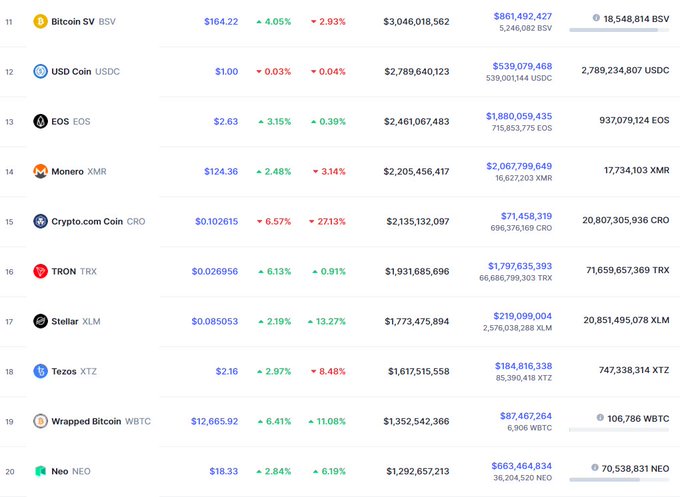Click the $164.22 Bitcoin SV price
Image resolution: width=680 pixels, height=497 pixels.
[221, 22]
